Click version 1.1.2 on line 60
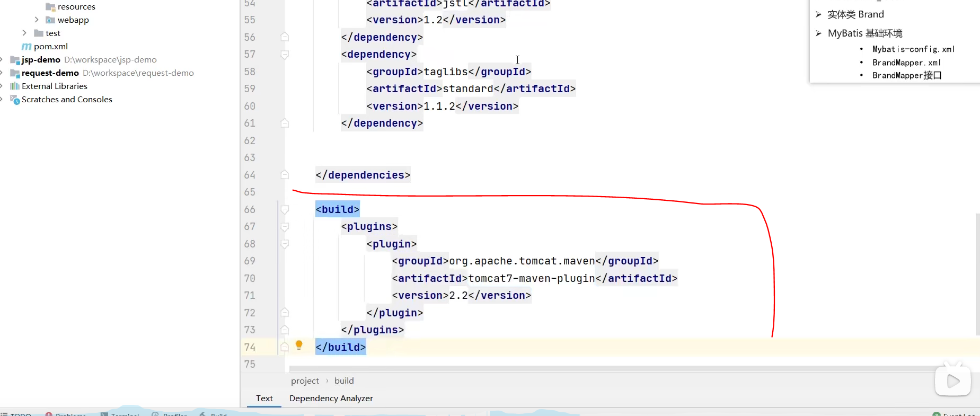The image size is (980, 416). [439, 106]
